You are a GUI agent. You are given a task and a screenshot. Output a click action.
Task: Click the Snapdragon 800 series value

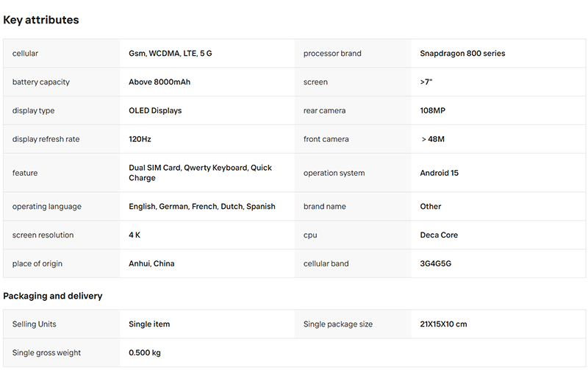tap(462, 53)
